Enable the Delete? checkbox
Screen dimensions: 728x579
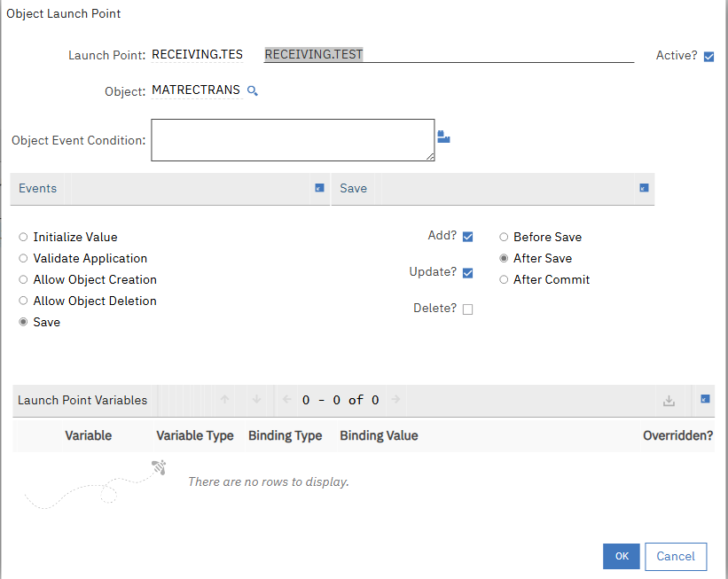point(467,309)
